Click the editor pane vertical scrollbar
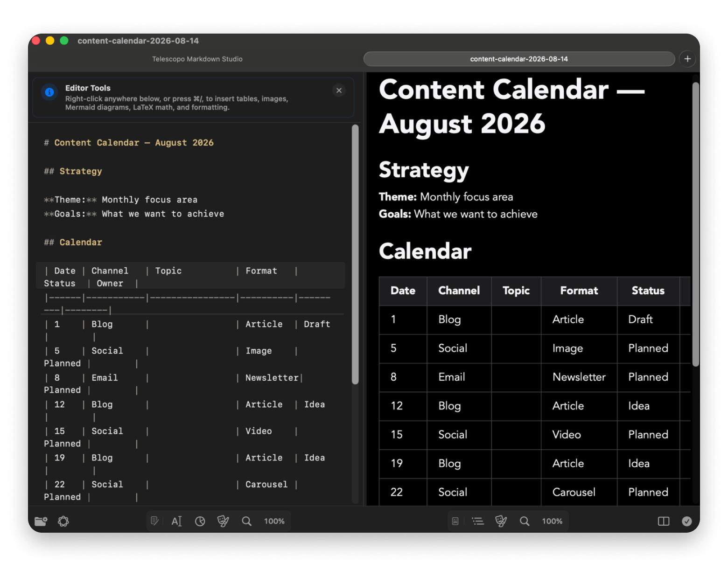This screenshot has height=570, width=728. point(355,254)
